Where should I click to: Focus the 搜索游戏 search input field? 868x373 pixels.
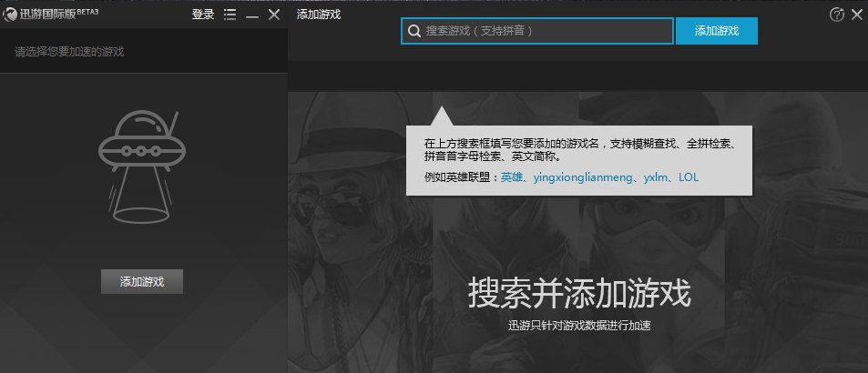pos(537,31)
